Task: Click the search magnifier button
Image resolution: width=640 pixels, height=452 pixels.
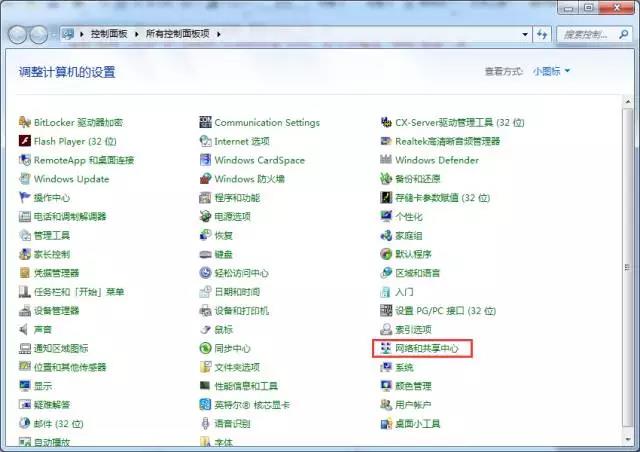Action: point(624,34)
